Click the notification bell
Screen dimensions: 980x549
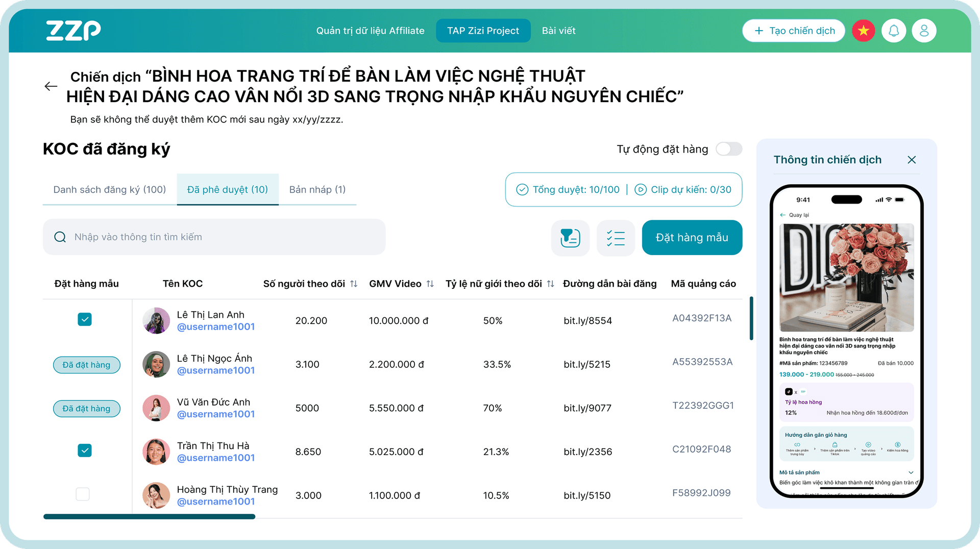pos(894,31)
